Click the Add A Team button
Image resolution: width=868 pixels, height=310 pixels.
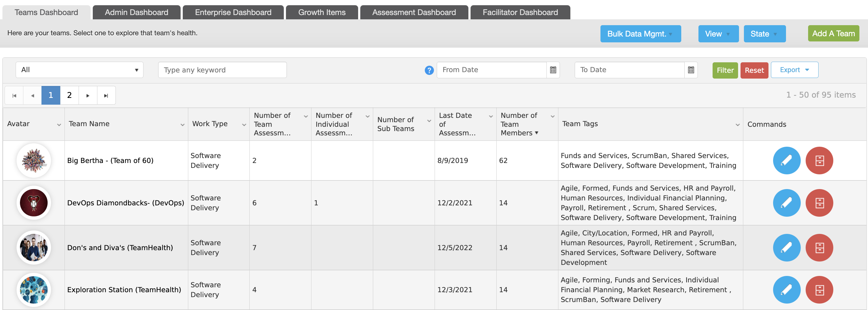[833, 34]
